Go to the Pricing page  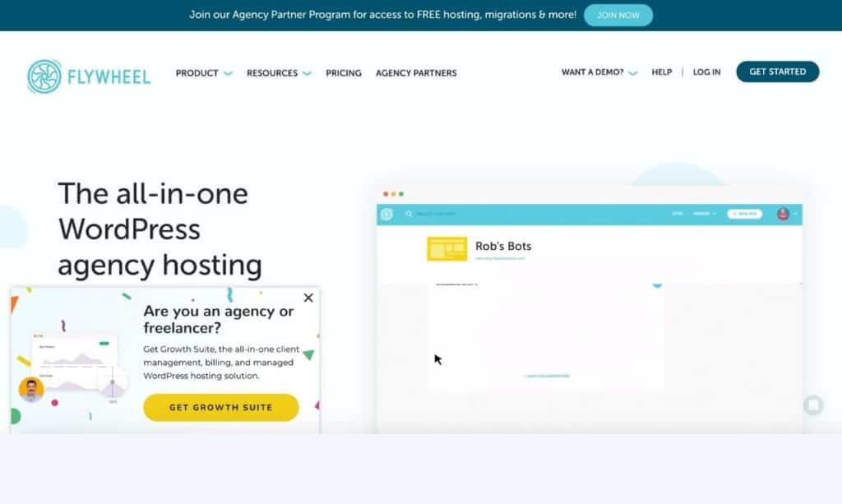click(344, 73)
